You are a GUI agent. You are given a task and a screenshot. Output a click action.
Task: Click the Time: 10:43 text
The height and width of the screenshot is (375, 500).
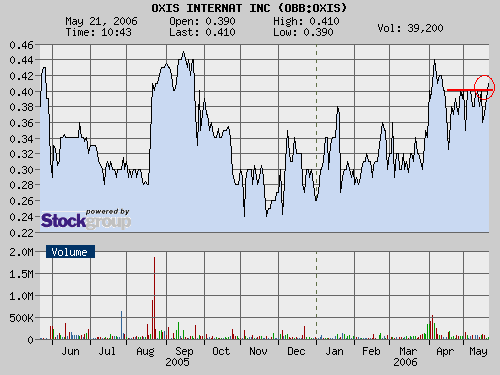(x=99, y=32)
